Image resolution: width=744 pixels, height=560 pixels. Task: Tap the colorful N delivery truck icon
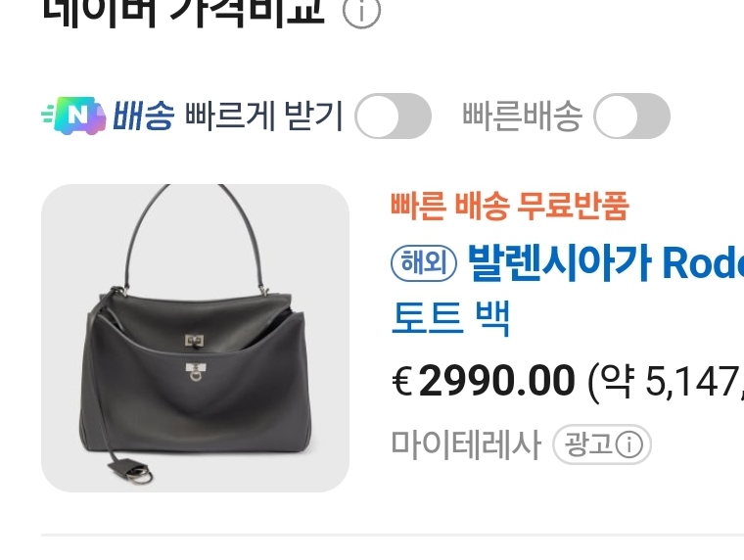pyautogui.click(x=74, y=116)
